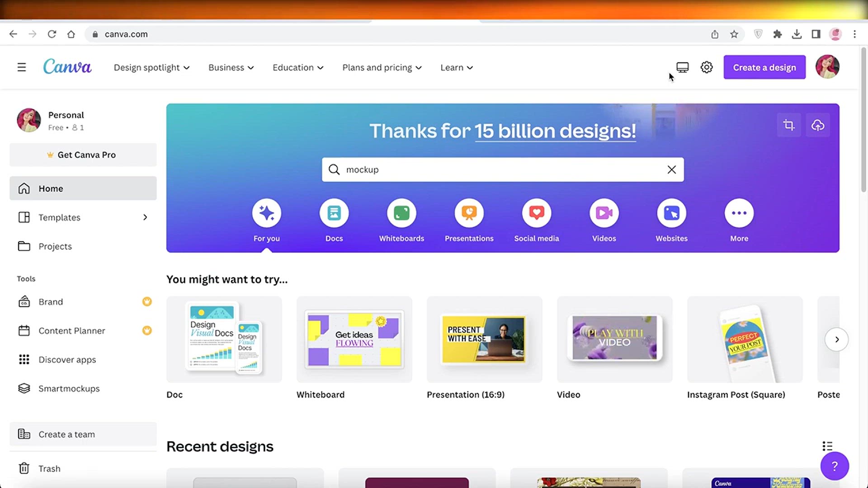Open the More categories icon
The width and height of the screenshot is (868, 488).
coord(739,213)
